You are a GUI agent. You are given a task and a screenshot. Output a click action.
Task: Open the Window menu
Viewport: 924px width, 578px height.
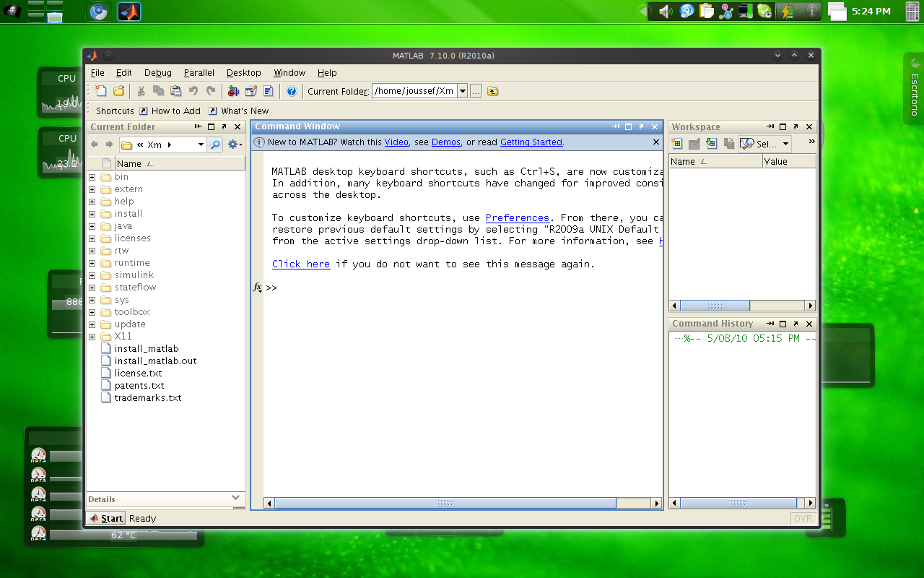[289, 73]
